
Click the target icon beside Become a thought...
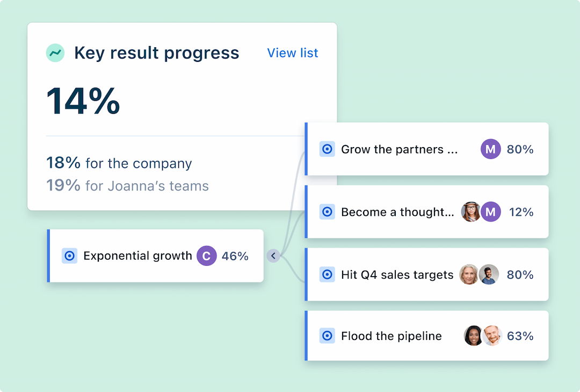click(327, 212)
